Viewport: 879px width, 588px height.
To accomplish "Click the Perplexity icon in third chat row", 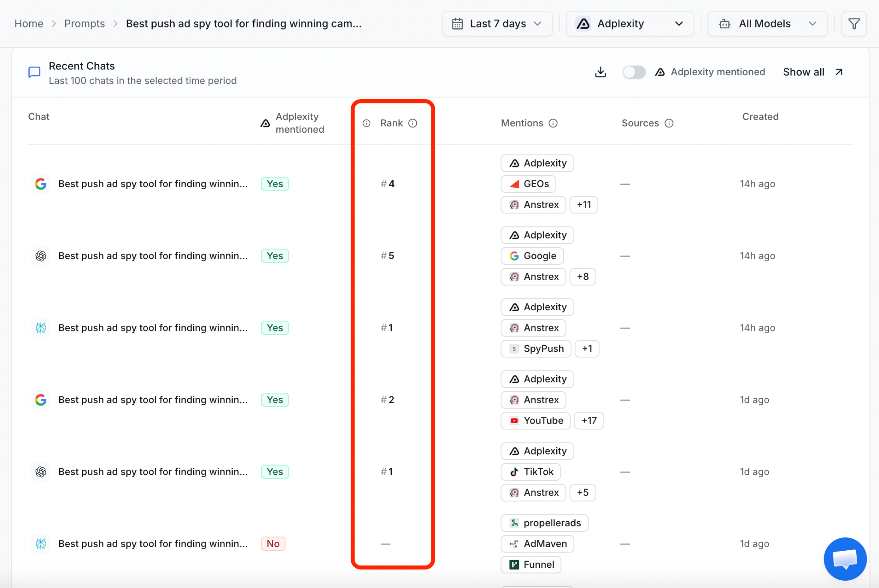I will [41, 328].
